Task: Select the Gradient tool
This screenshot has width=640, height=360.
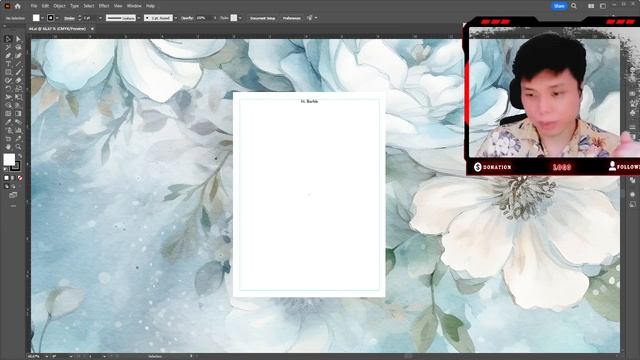Action: point(18,114)
